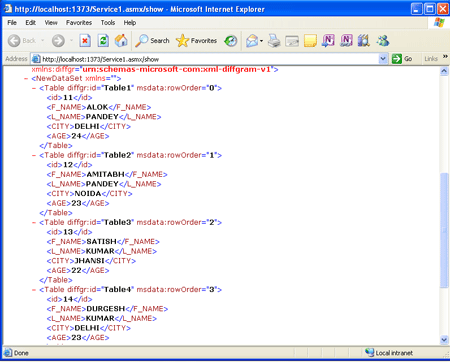Click the vertical scrollbar thumb
This screenshot has height=362, width=450.
(444, 230)
